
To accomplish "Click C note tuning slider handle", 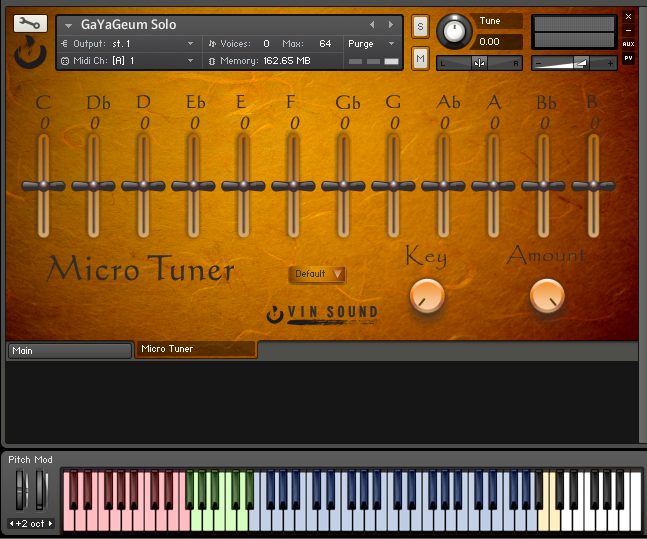I will click(43, 186).
